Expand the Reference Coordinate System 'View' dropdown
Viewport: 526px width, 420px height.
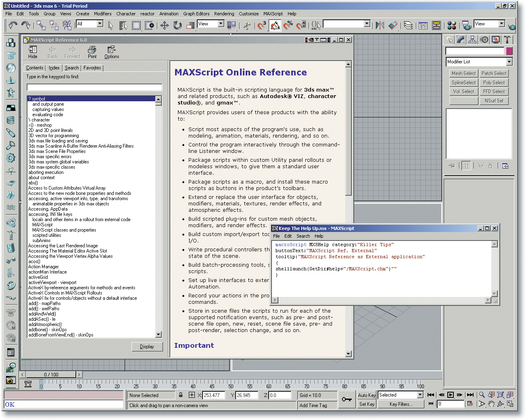(x=221, y=24)
